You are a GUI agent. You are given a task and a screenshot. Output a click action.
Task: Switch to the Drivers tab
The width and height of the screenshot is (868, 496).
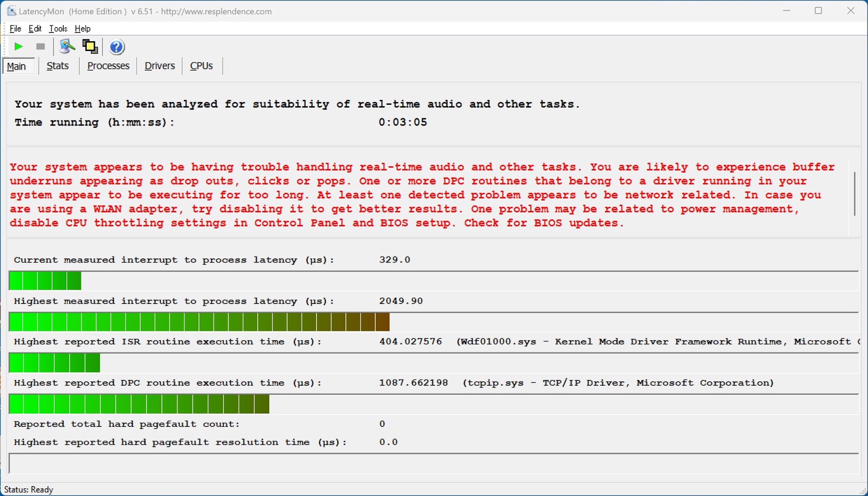[160, 66]
